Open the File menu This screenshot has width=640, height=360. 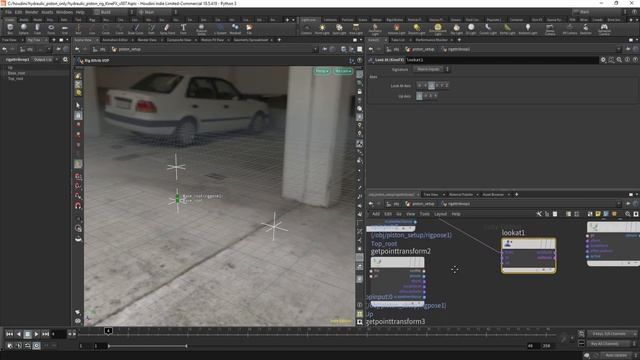click(x=8, y=12)
